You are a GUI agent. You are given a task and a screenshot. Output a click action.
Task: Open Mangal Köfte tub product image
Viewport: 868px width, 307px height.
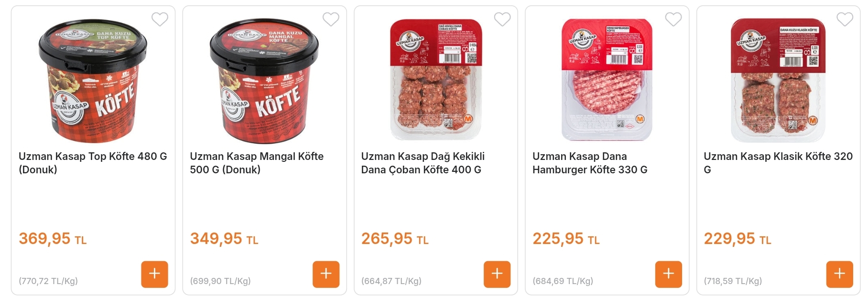point(264,81)
